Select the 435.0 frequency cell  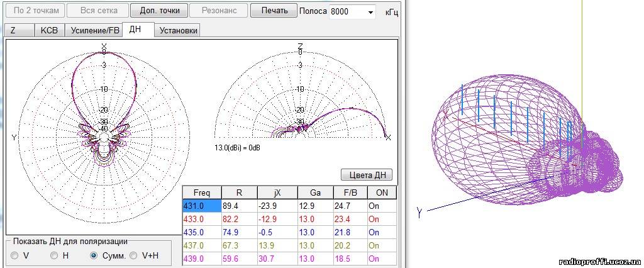click(202, 232)
